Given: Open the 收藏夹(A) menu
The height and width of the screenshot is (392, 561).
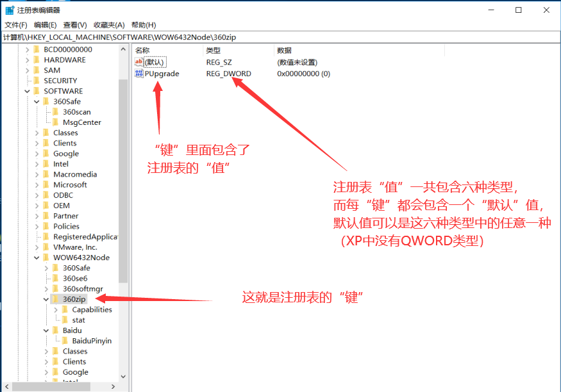Looking at the screenshot, I should 109,25.
